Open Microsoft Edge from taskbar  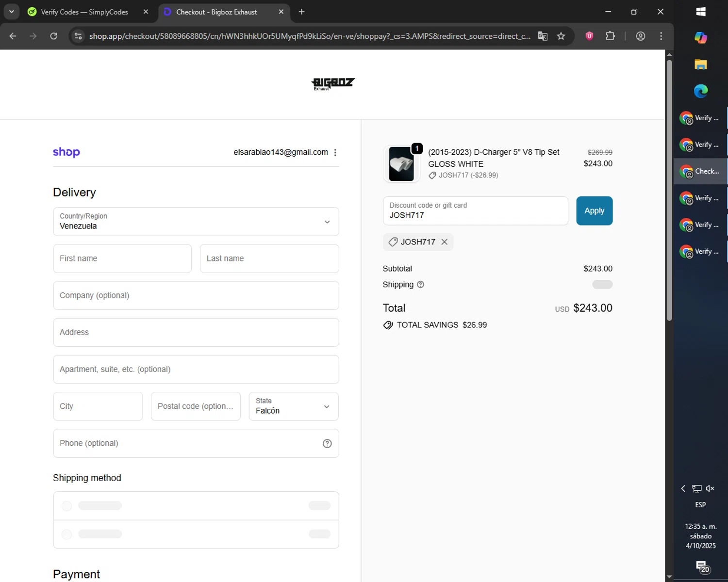point(701,91)
